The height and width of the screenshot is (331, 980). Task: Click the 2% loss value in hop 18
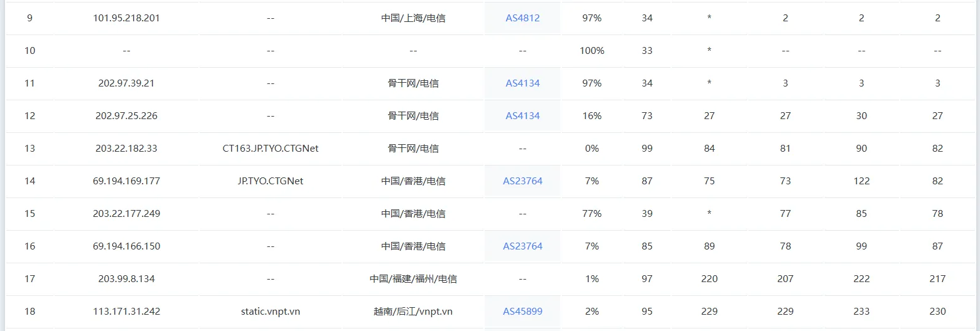point(592,312)
